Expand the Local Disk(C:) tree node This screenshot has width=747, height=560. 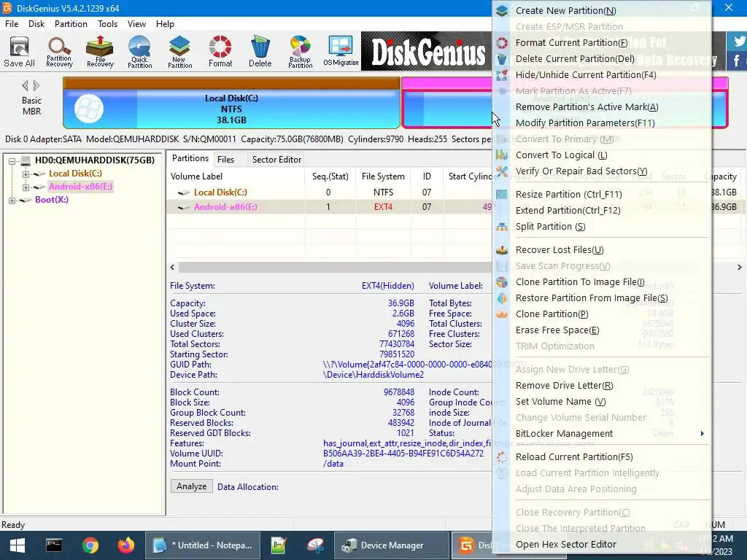click(x=26, y=174)
